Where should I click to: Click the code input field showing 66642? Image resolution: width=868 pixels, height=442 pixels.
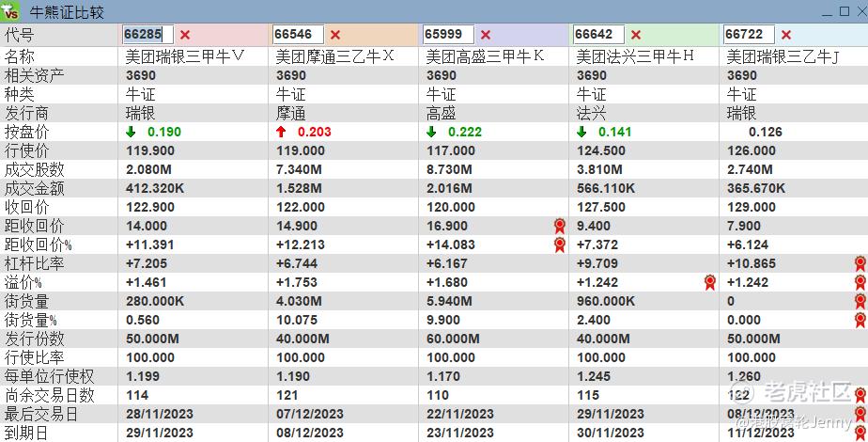(599, 35)
